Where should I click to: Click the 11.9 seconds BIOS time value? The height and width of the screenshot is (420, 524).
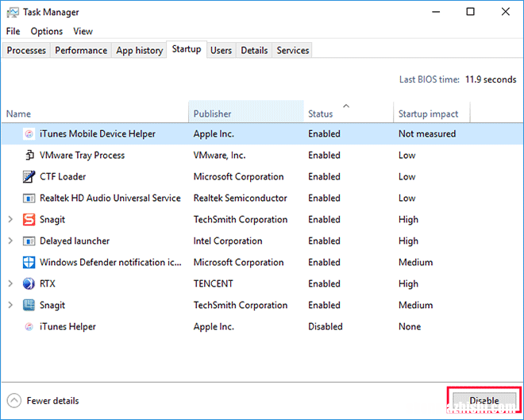491,79
